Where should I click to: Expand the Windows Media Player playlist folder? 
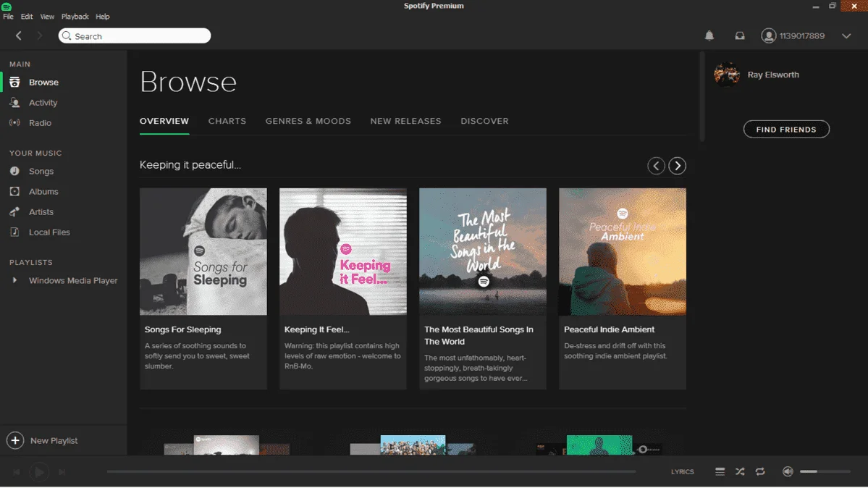coord(14,280)
